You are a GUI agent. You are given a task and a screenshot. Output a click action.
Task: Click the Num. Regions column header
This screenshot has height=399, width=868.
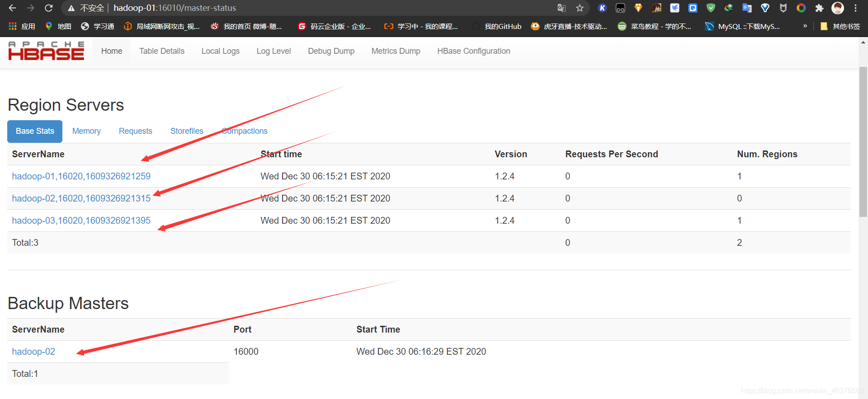click(x=767, y=154)
